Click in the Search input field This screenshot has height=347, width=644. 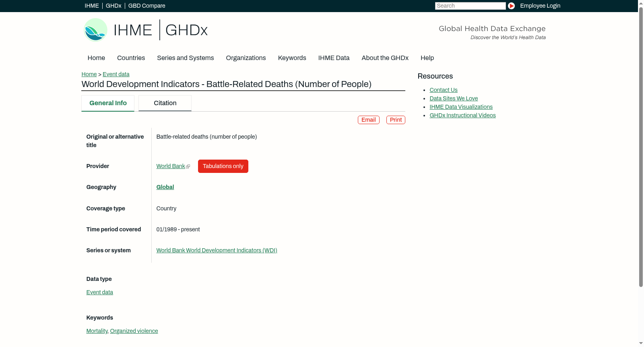click(x=470, y=6)
